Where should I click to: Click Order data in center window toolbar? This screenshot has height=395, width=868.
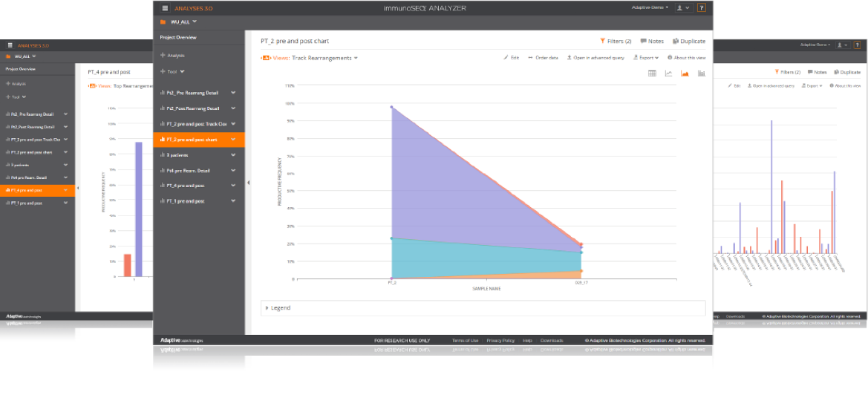tap(543, 57)
